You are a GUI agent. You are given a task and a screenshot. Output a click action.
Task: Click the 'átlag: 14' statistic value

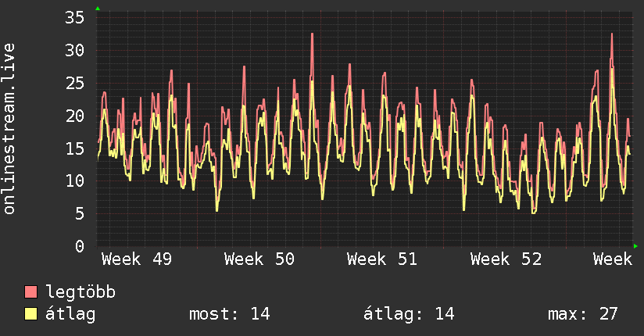click(409, 314)
